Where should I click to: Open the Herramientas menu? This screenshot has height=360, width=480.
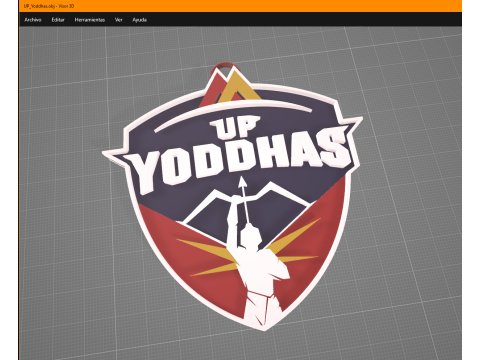pyautogui.click(x=90, y=20)
